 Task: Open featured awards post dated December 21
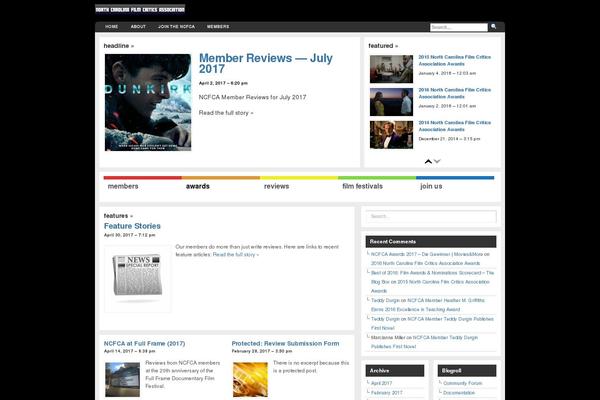pyautogui.click(x=455, y=126)
